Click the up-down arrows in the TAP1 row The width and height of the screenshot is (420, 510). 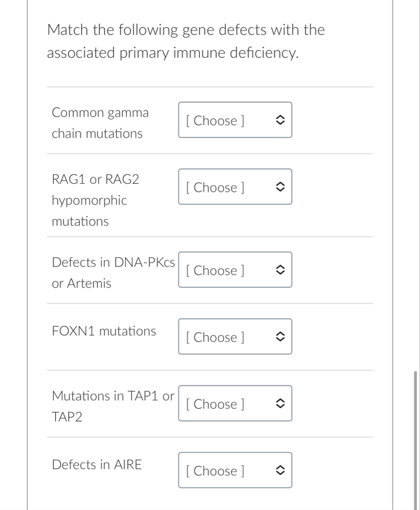(x=279, y=404)
